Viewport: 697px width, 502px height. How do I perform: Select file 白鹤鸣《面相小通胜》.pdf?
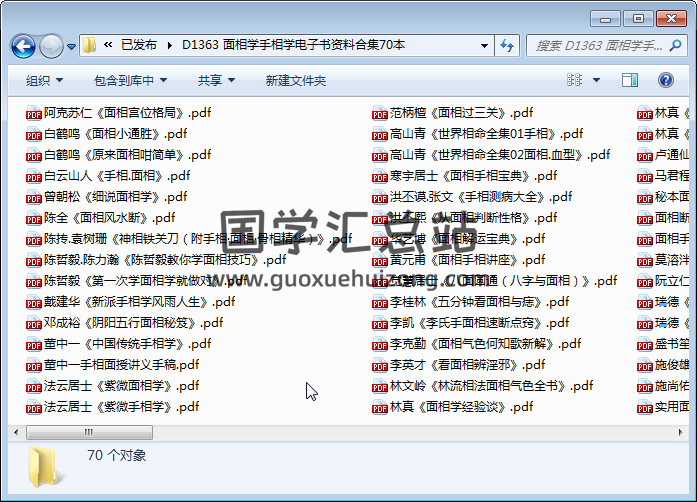(107, 134)
